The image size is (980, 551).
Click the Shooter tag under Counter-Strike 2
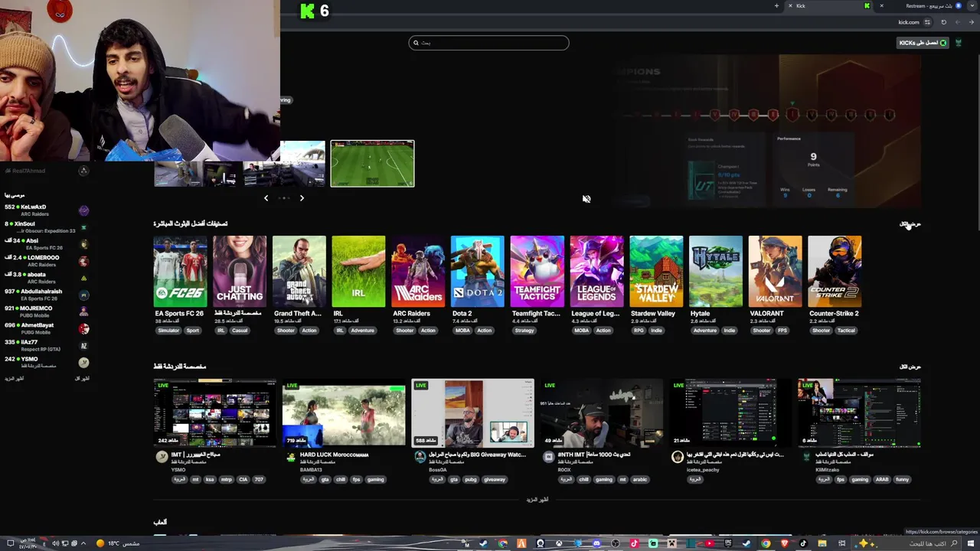(821, 331)
